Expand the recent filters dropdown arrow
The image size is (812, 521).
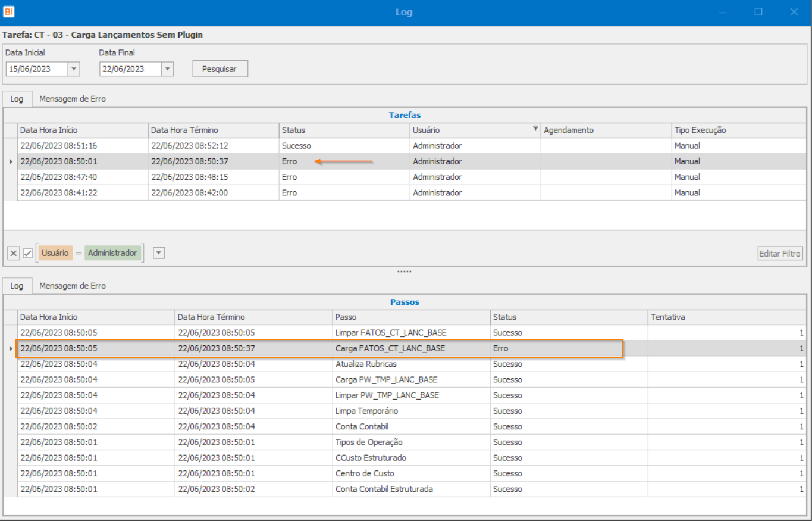[x=158, y=253]
